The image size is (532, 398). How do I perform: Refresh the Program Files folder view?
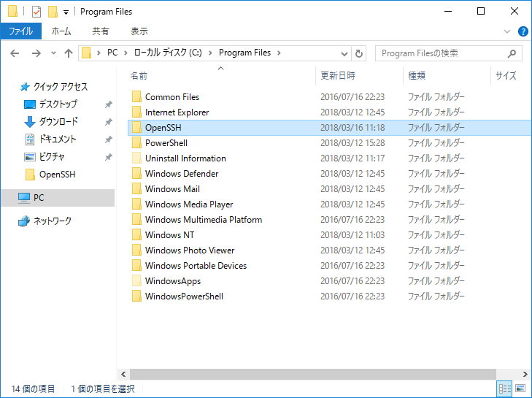[x=358, y=53]
